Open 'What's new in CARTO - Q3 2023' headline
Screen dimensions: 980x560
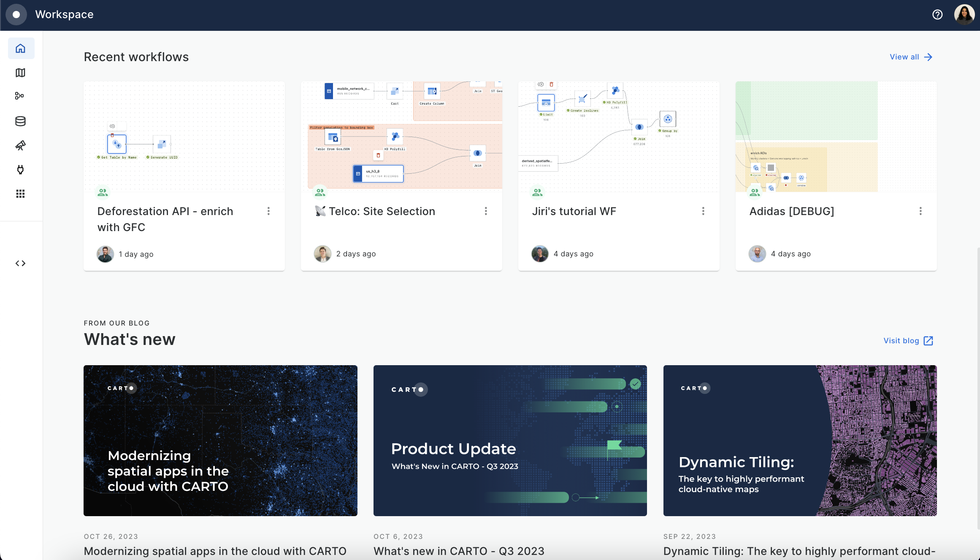click(x=459, y=551)
